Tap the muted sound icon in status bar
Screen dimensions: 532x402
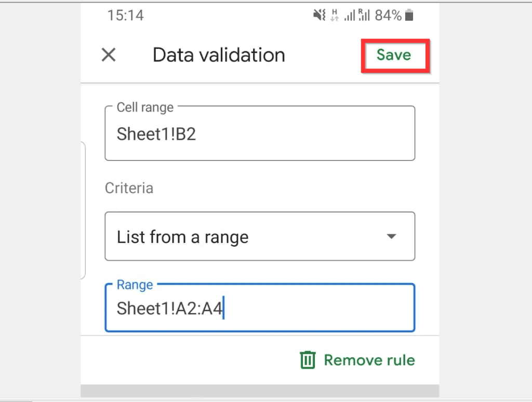coord(319,15)
